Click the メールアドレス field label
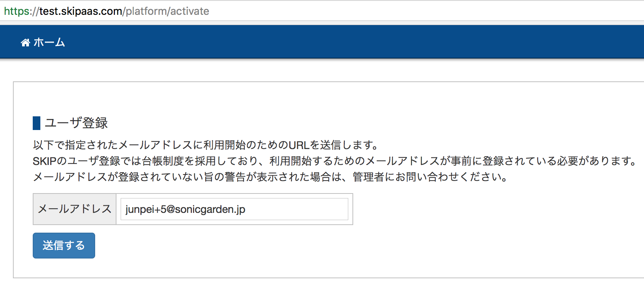The width and height of the screenshot is (644, 295). (75, 209)
